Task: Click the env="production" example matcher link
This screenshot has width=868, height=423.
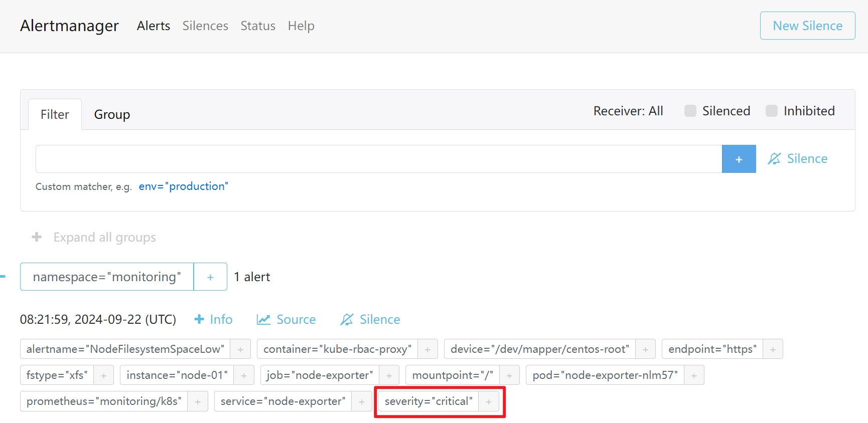Action: coord(183,186)
